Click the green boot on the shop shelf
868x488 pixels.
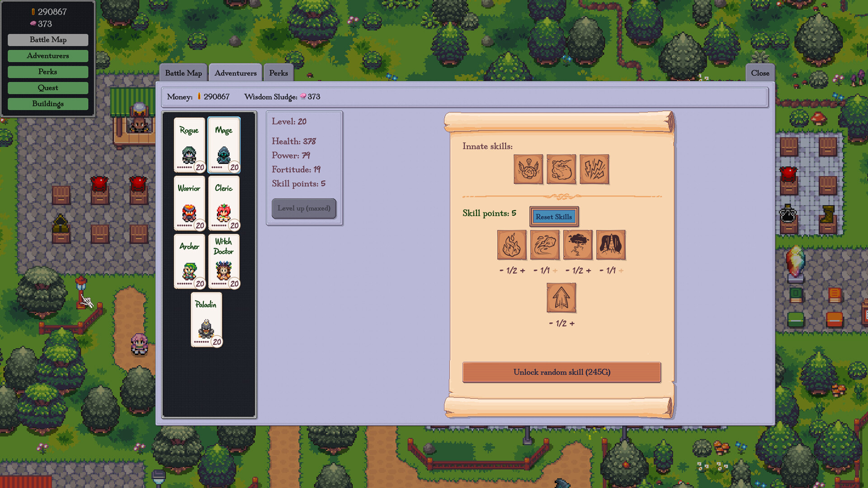[x=828, y=214]
